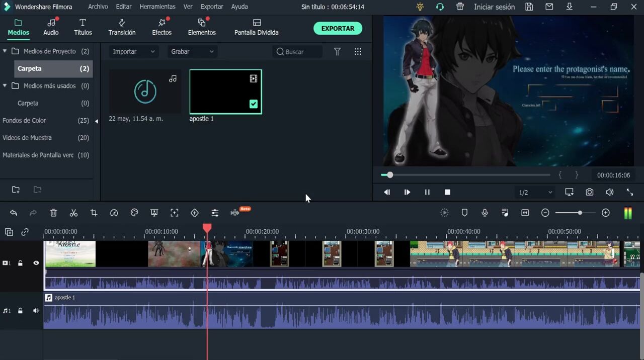Hide video track 1 with eye icon
Image resolution: width=644 pixels, height=360 pixels.
pyautogui.click(x=36, y=263)
